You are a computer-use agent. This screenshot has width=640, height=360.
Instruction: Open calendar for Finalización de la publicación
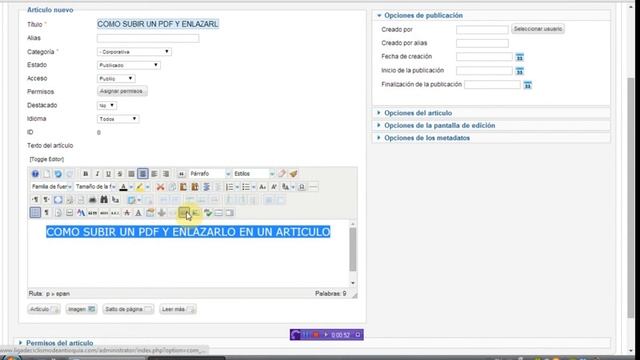[528, 85]
